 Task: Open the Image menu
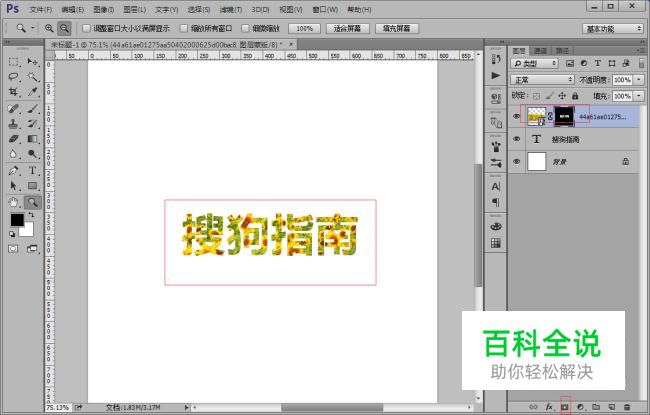point(104,10)
